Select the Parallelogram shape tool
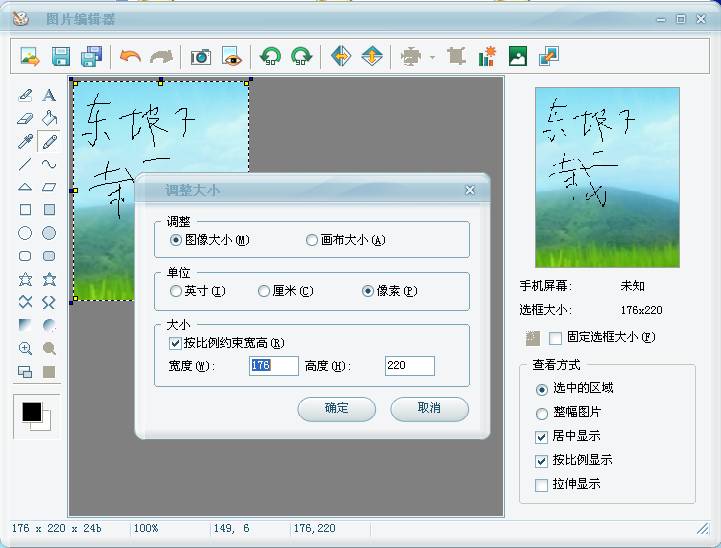 49,187
